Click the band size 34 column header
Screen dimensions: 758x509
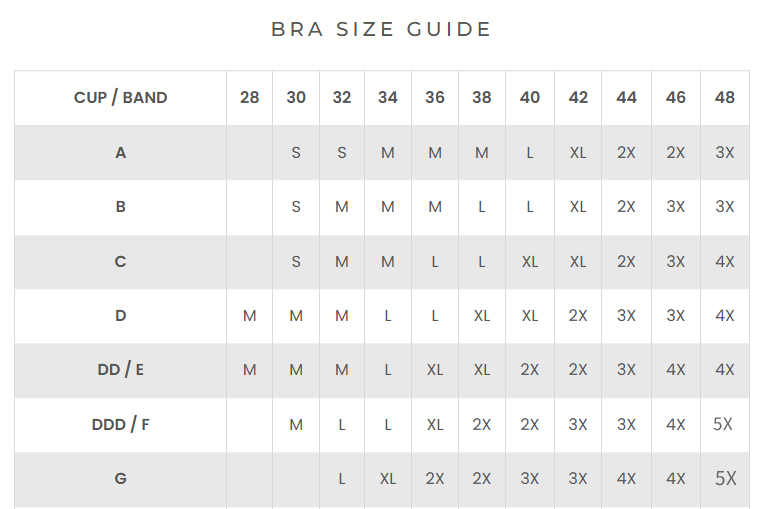pos(388,98)
